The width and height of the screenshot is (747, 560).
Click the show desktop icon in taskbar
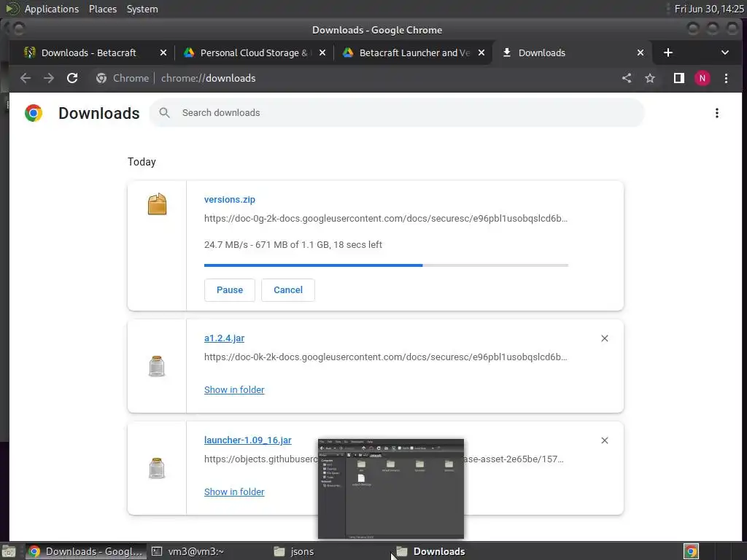tap(9, 551)
